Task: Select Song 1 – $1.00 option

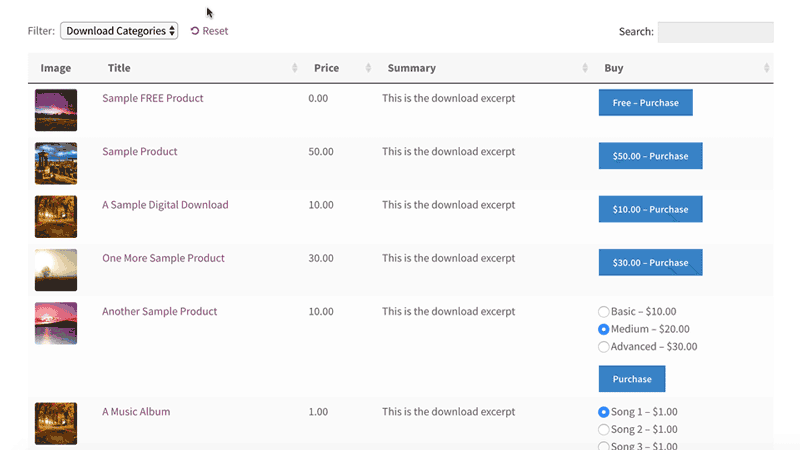Action: coord(604,412)
